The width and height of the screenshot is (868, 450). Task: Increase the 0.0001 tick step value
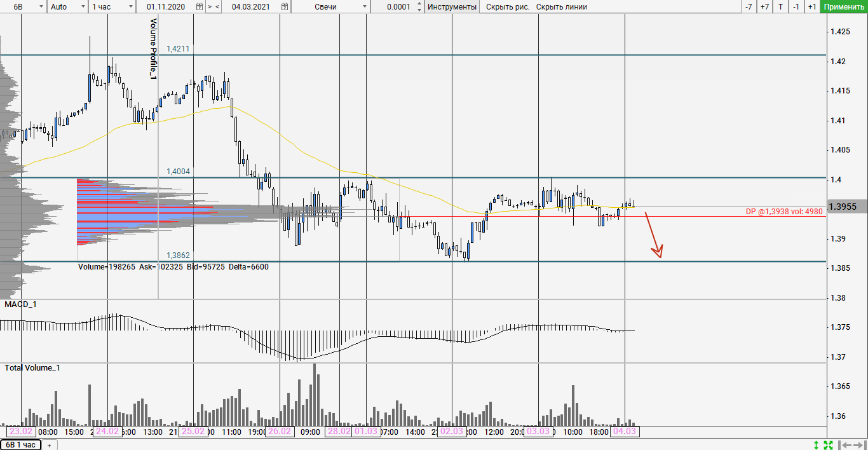pos(419,4)
